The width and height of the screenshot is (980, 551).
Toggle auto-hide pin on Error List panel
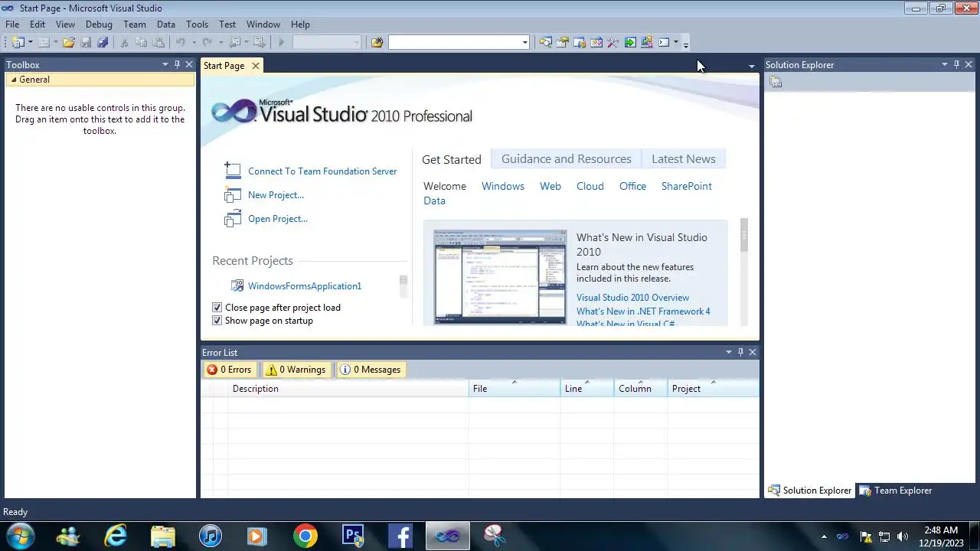pyautogui.click(x=740, y=353)
